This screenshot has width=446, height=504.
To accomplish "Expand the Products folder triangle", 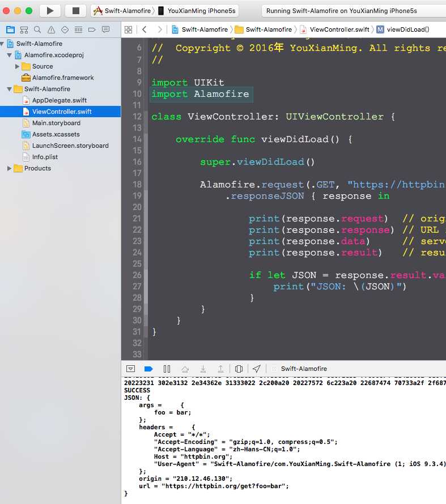I will 9,168.
